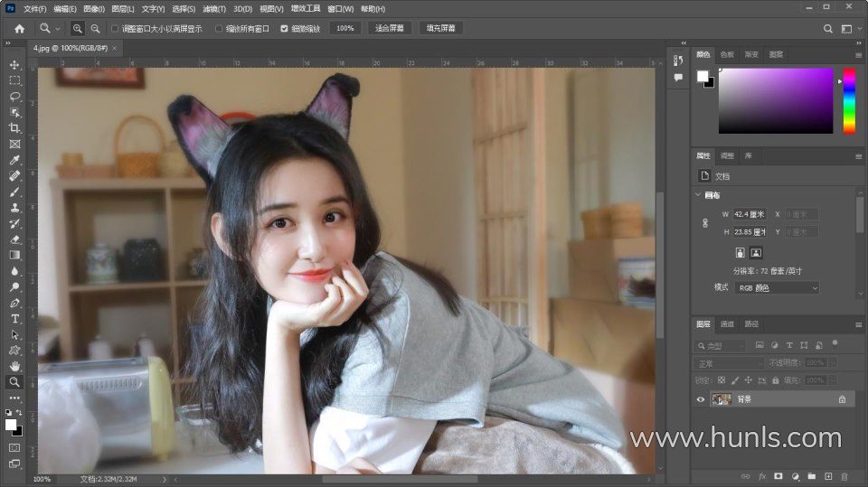The image size is (868, 487).
Task: Toggle the layer filter on/off switch
Action: coord(835,343)
